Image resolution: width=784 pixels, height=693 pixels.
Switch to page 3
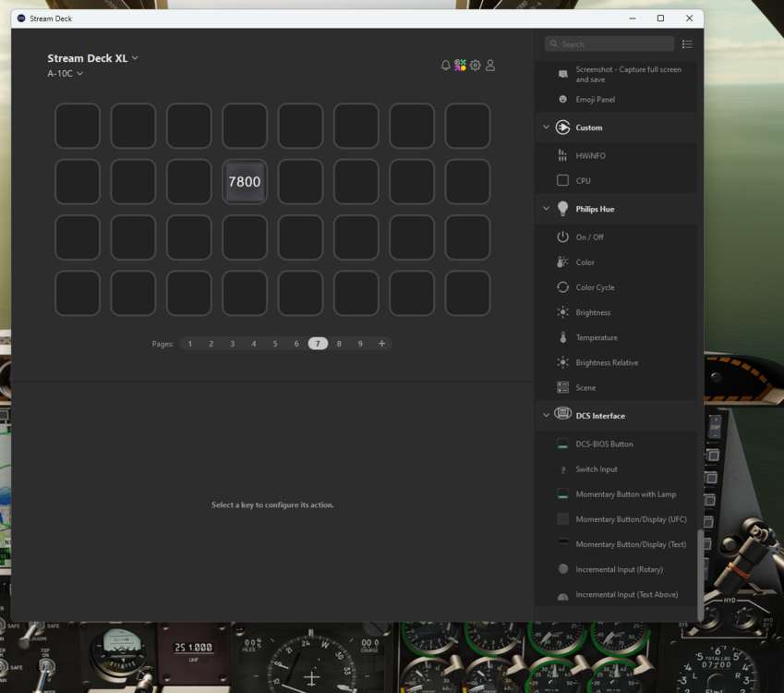click(x=233, y=344)
